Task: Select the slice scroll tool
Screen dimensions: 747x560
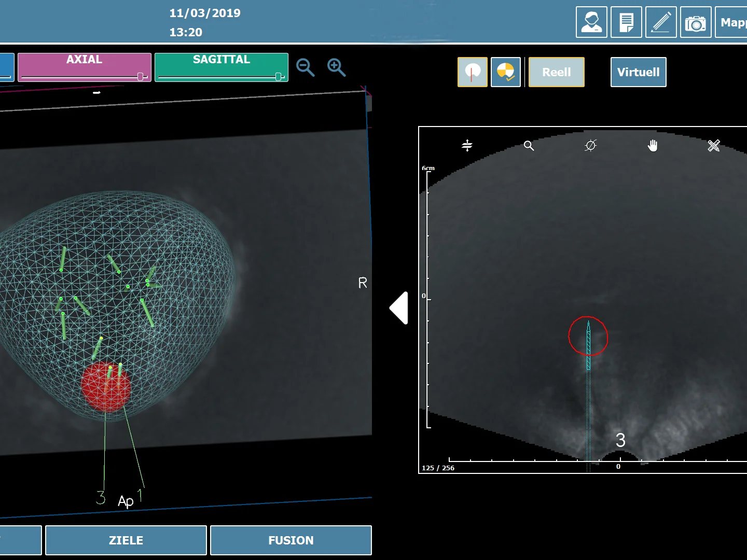Action: tap(467, 146)
